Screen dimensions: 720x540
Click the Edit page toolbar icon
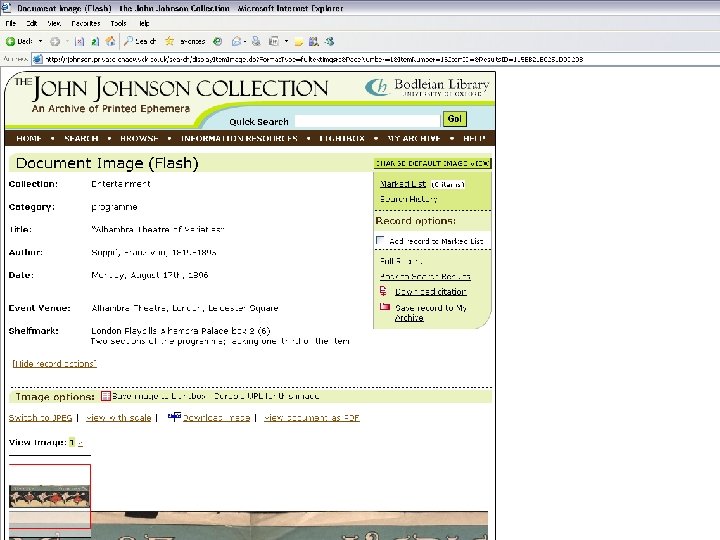coord(274,41)
